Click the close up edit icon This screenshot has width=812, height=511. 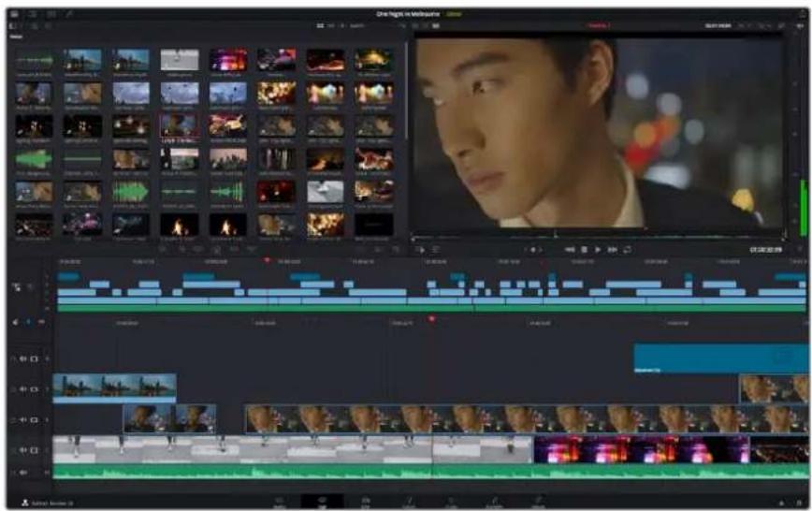tap(216, 249)
